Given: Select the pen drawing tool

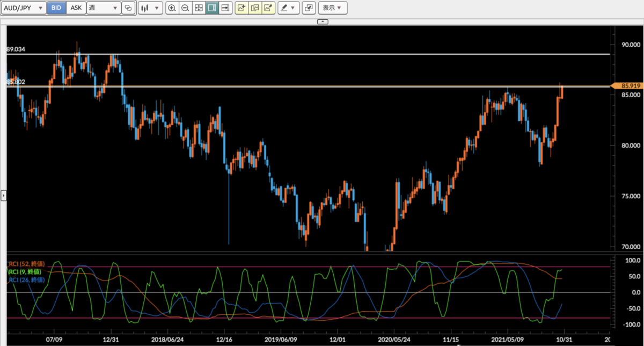Looking at the screenshot, I should pos(284,8).
